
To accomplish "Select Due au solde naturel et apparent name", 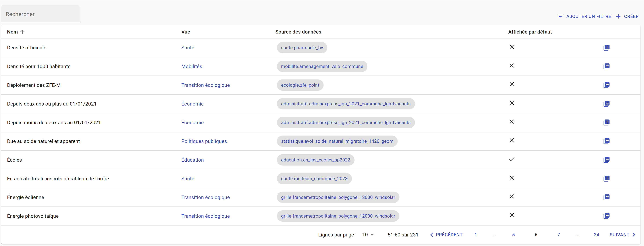I will (43, 141).
